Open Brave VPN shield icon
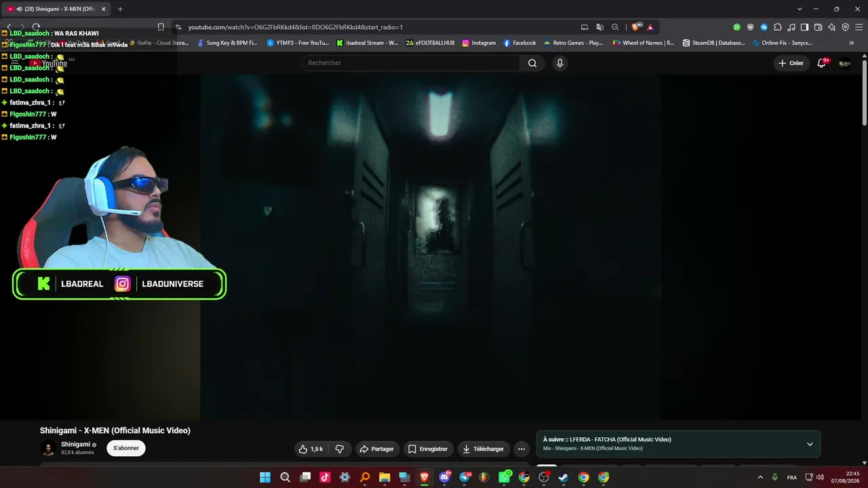868x488 pixels. pos(845,27)
